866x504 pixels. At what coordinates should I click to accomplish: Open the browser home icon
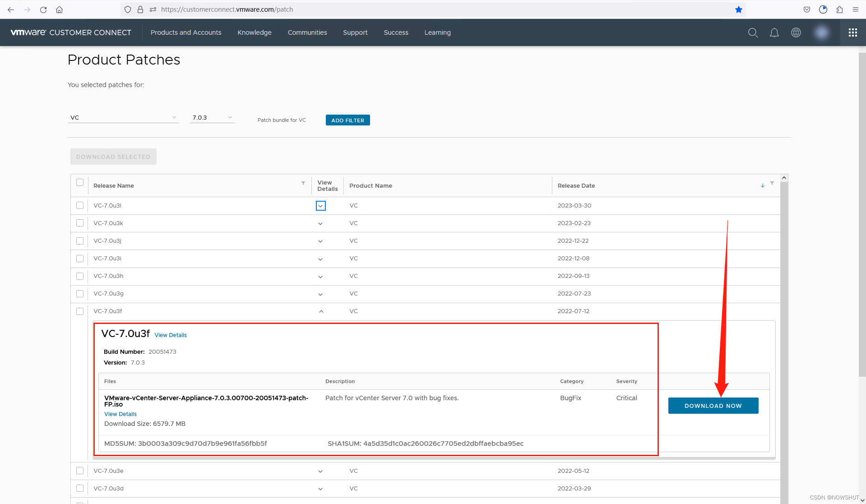pos(59,9)
